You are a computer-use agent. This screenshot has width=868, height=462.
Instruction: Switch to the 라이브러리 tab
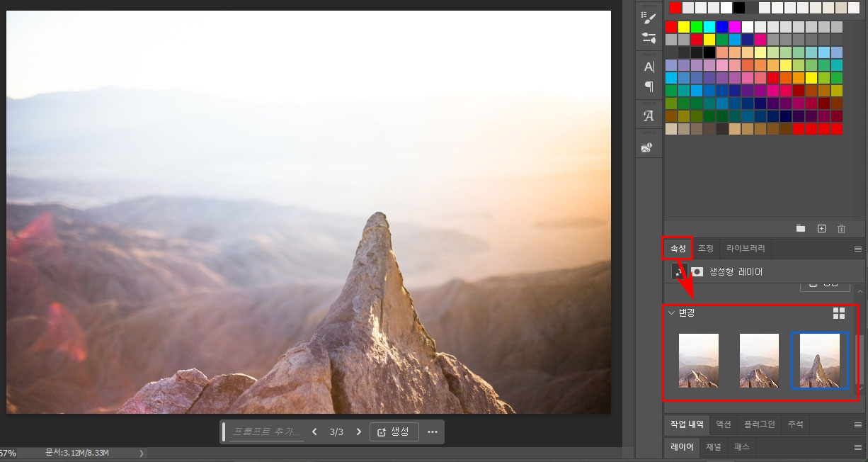746,249
